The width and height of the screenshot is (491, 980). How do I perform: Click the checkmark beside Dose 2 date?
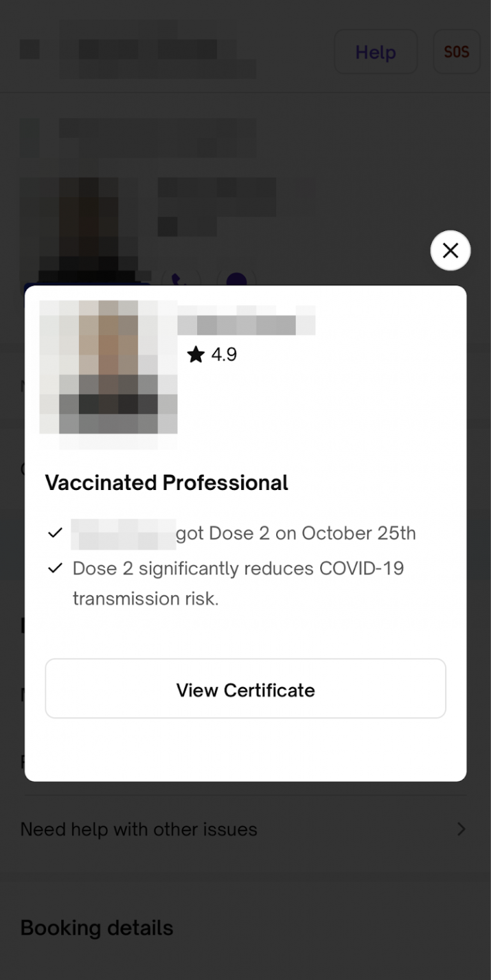tap(55, 533)
